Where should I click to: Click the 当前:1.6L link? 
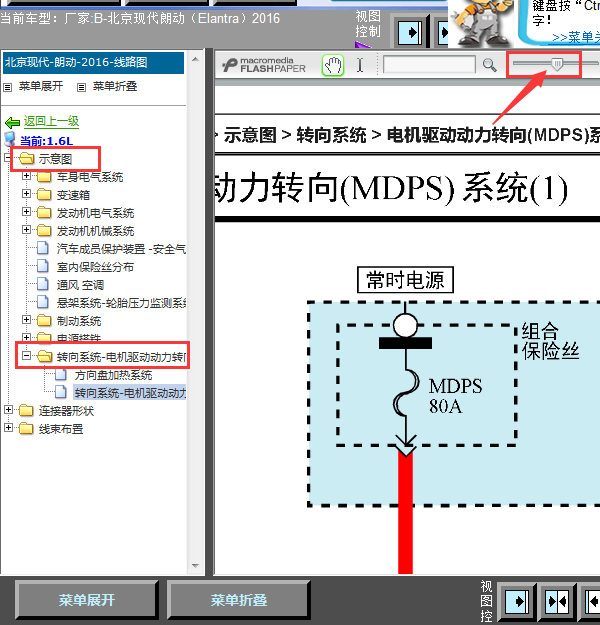click(46, 141)
